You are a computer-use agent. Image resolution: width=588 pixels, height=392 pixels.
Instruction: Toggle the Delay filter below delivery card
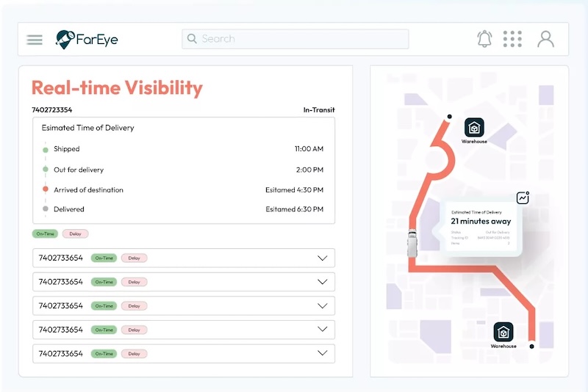point(76,233)
